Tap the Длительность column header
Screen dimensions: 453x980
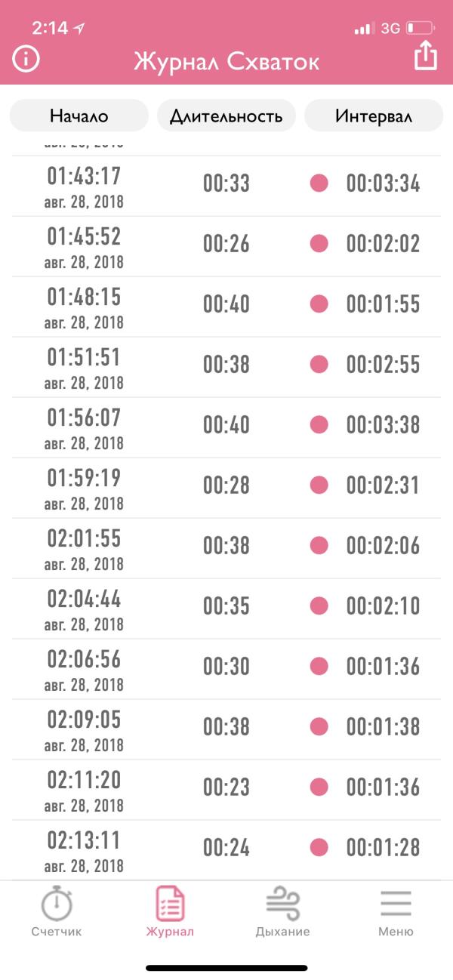pyautogui.click(x=226, y=116)
